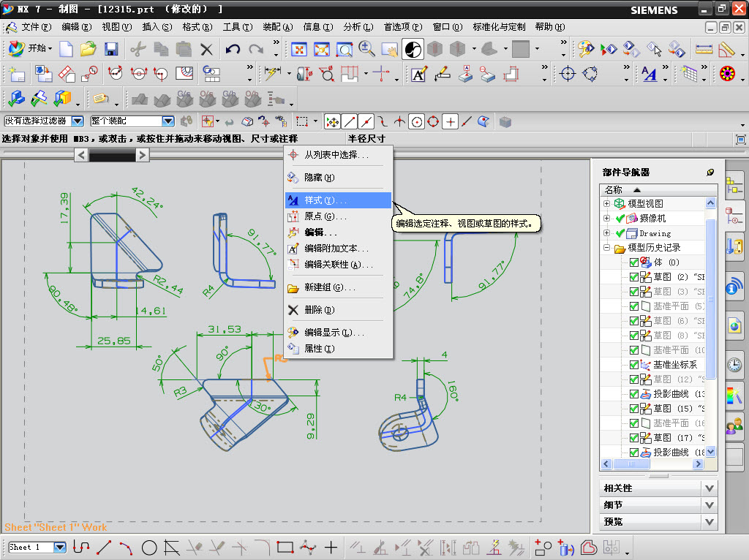Click the Circle sketch tool in bottom toolbar
This screenshot has width=749, height=560.
[x=149, y=547]
